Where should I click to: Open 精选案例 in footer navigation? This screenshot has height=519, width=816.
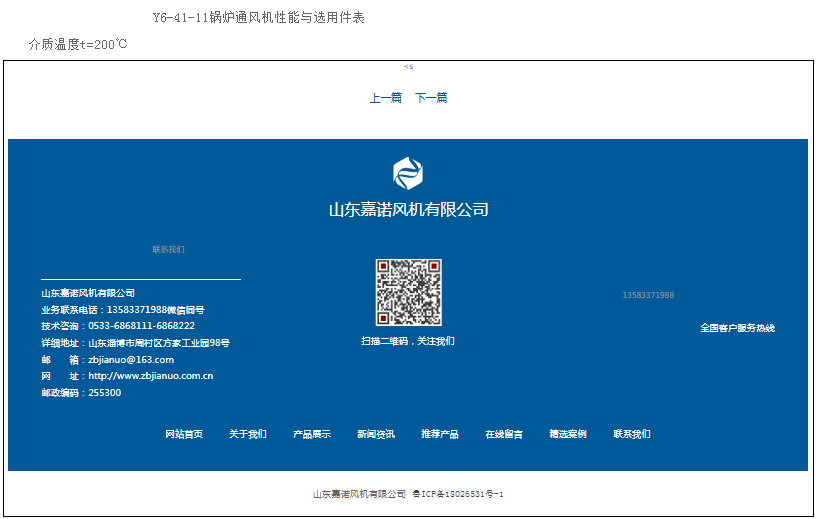pyautogui.click(x=568, y=434)
